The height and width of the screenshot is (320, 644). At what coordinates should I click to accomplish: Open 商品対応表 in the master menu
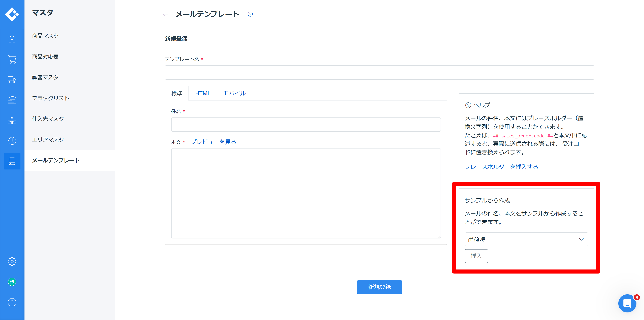point(45,57)
